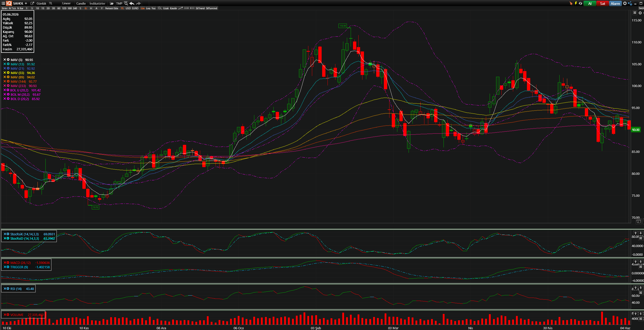644x330 pixels.
Task: Toggle USD currency display
Action: click(x=128, y=8)
